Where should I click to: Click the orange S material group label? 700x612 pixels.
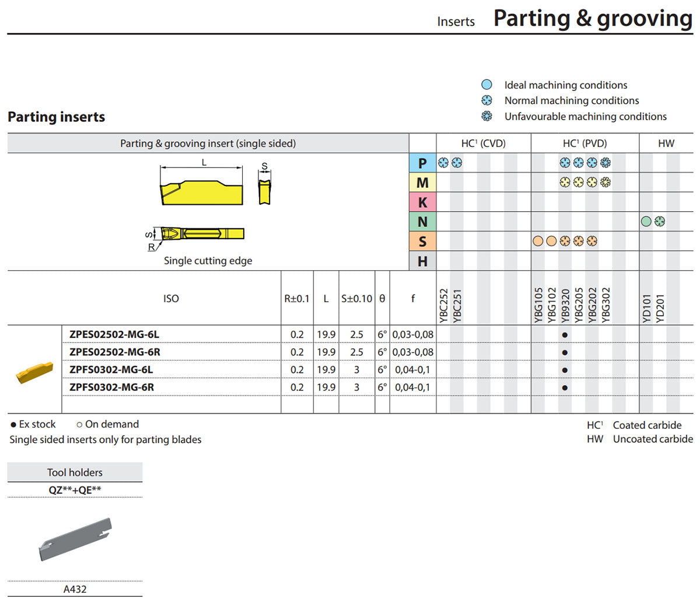coord(423,241)
